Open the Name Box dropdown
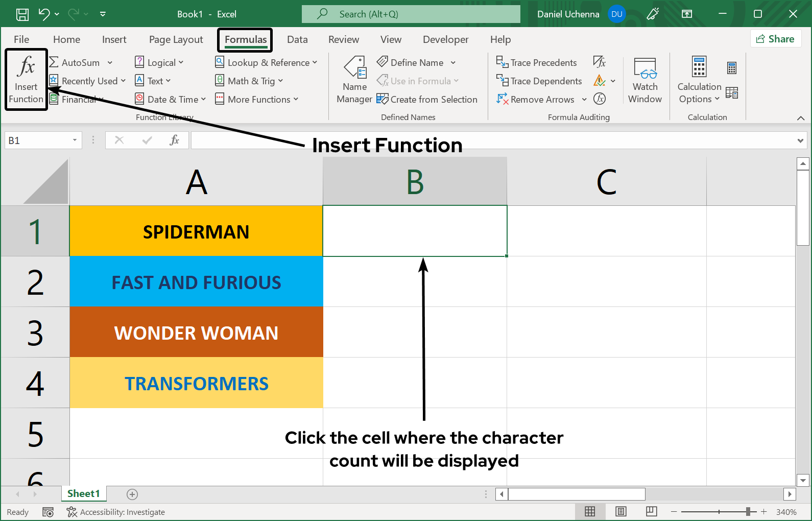This screenshot has width=812, height=521. coord(75,140)
